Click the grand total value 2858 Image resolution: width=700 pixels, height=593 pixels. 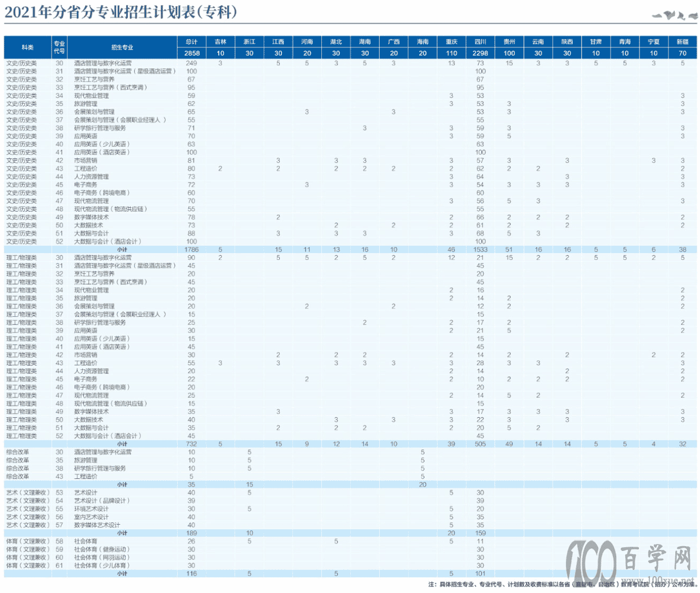pos(192,53)
